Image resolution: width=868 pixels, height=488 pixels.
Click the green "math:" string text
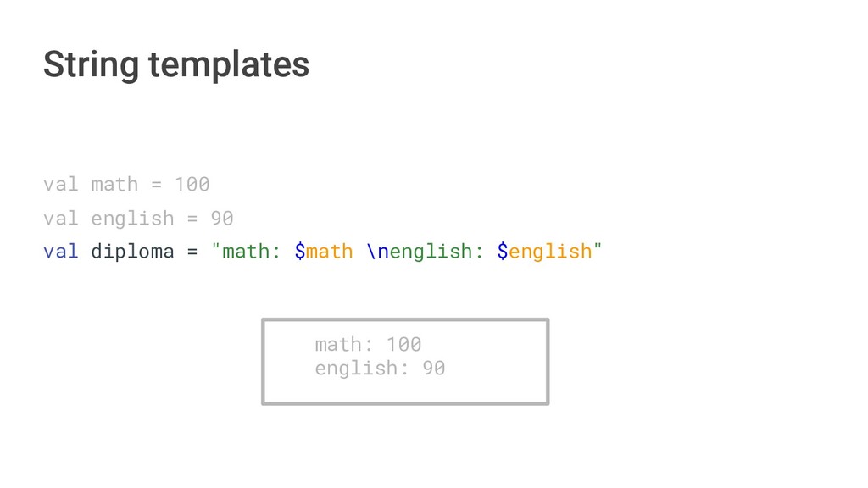(251, 252)
